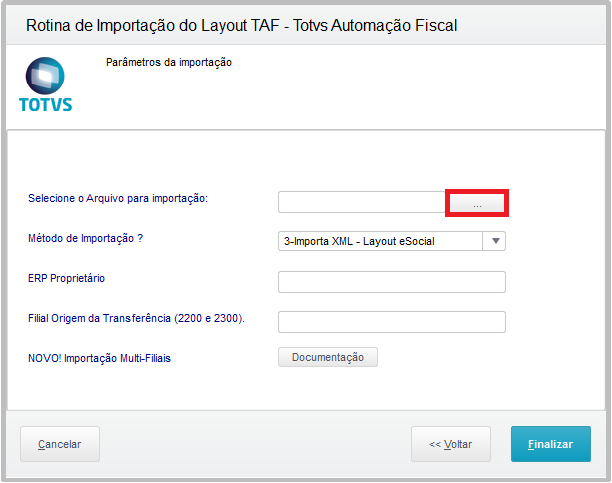
Task: Click the Selecione o Arquivo para importação label
Action: tap(118, 198)
